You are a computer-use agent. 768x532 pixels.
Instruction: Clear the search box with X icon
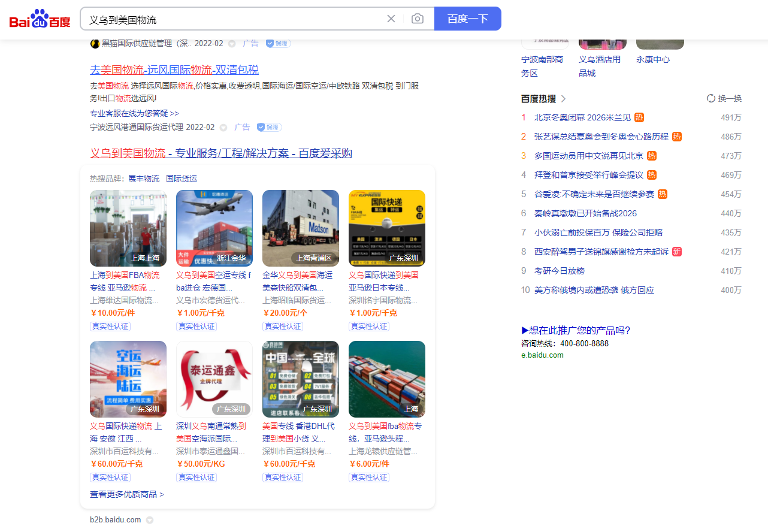tap(391, 19)
